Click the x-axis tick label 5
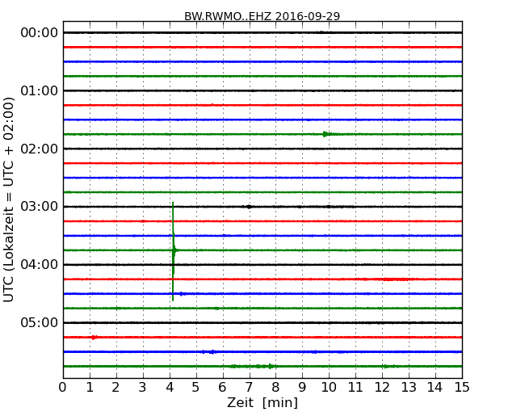This screenshot has width=525, height=420. pos(195,388)
